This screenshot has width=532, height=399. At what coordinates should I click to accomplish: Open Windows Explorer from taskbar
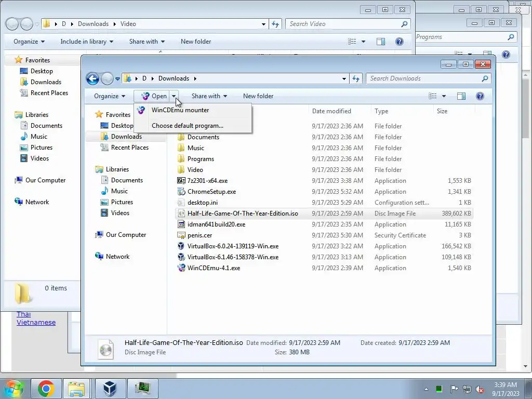click(x=77, y=389)
